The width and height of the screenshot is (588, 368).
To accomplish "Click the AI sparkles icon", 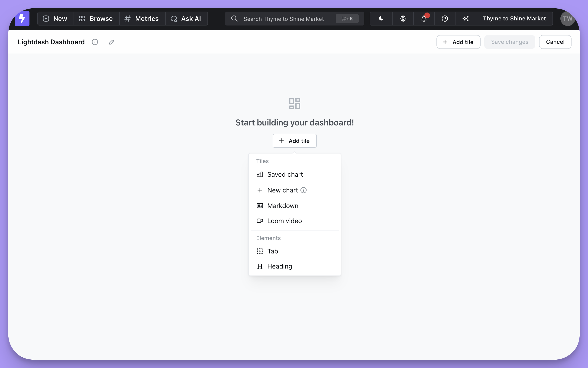I will [465, 19].
